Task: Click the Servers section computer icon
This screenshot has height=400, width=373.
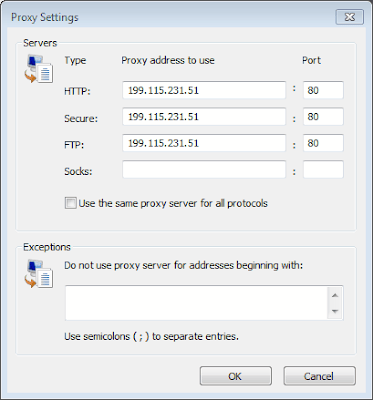Action: click(39, 69)
